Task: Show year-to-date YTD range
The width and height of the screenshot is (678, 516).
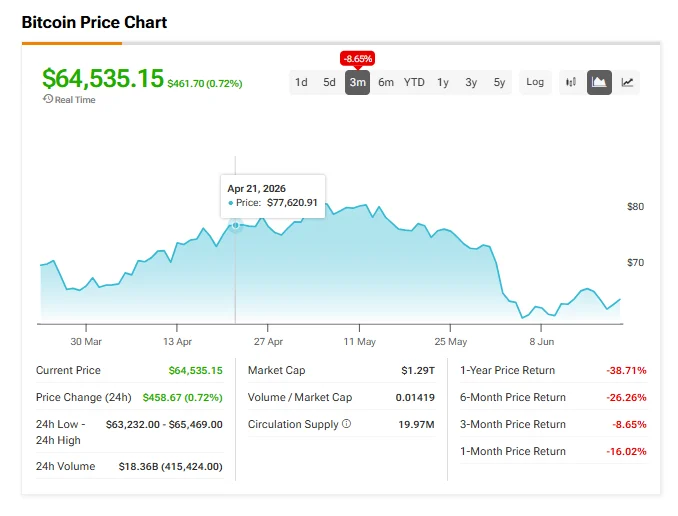Action: pos(414,82)
